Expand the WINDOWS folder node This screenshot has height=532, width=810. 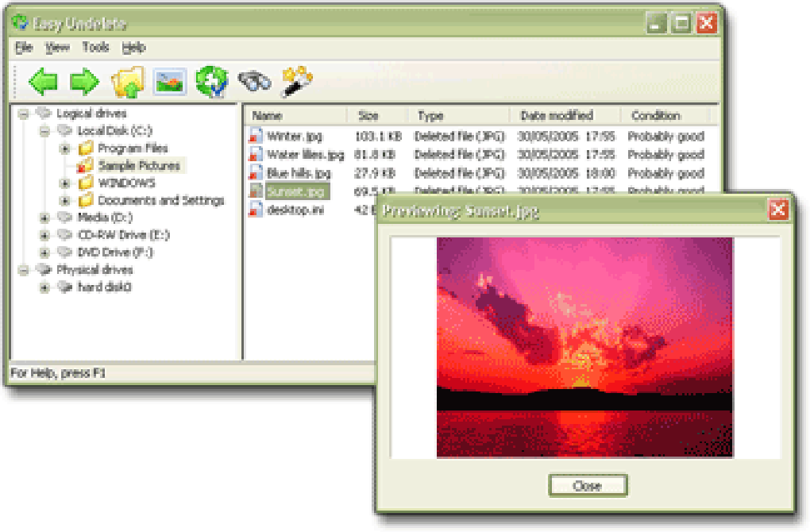pyautogui.click(x=65, y=183)
